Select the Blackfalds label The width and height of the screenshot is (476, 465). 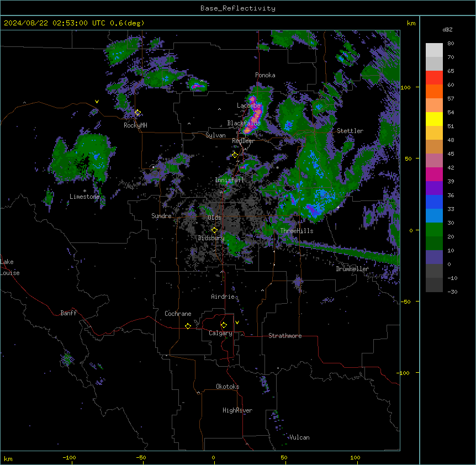[x=244, y=123]
